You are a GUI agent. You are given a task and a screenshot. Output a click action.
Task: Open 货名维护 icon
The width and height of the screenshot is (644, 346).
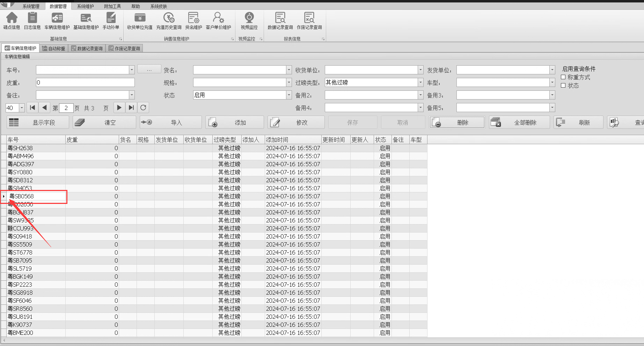coord(193,21)
